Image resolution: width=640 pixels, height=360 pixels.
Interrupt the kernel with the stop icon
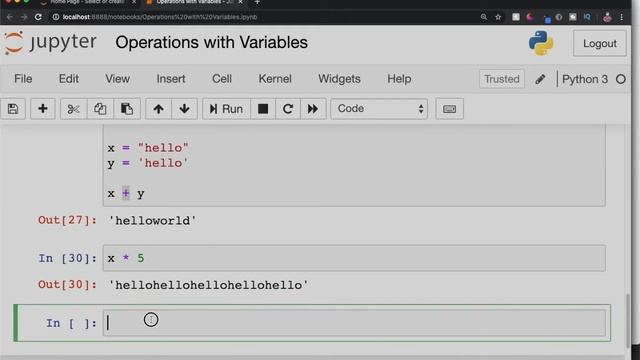coord(263,109)
